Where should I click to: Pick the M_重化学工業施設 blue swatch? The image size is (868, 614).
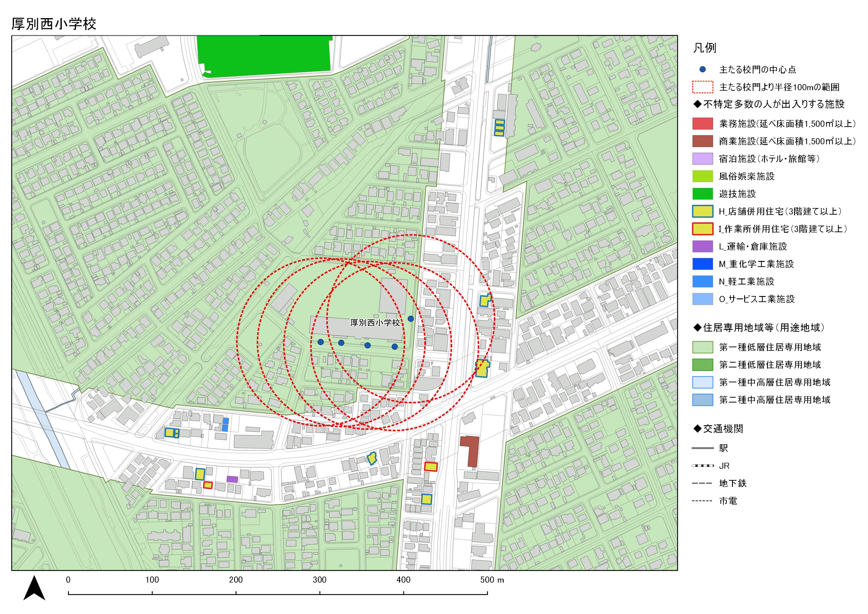coord(702,264)
